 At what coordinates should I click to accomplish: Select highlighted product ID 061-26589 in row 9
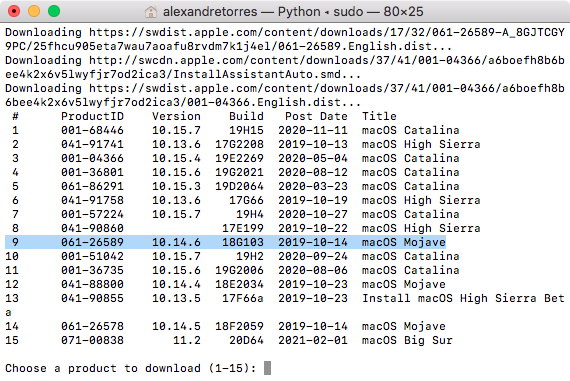92,242
